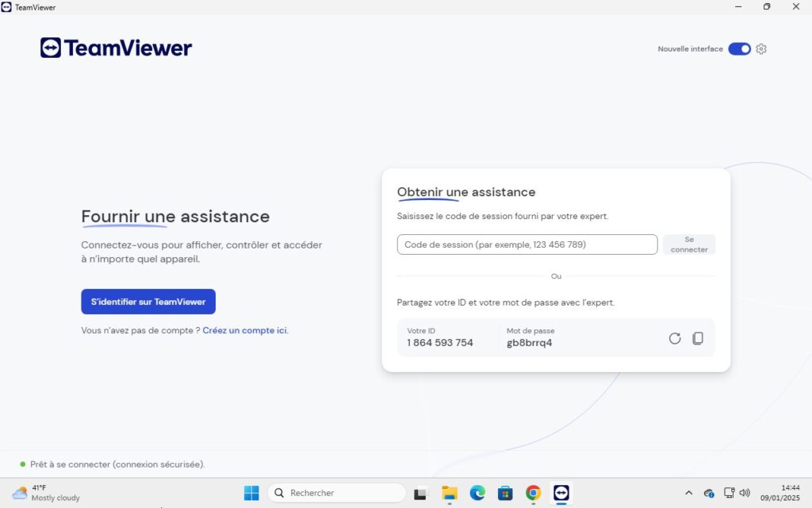
Task: Click the S'identifier sur TeamViewer button
Action: pos(148,302)
